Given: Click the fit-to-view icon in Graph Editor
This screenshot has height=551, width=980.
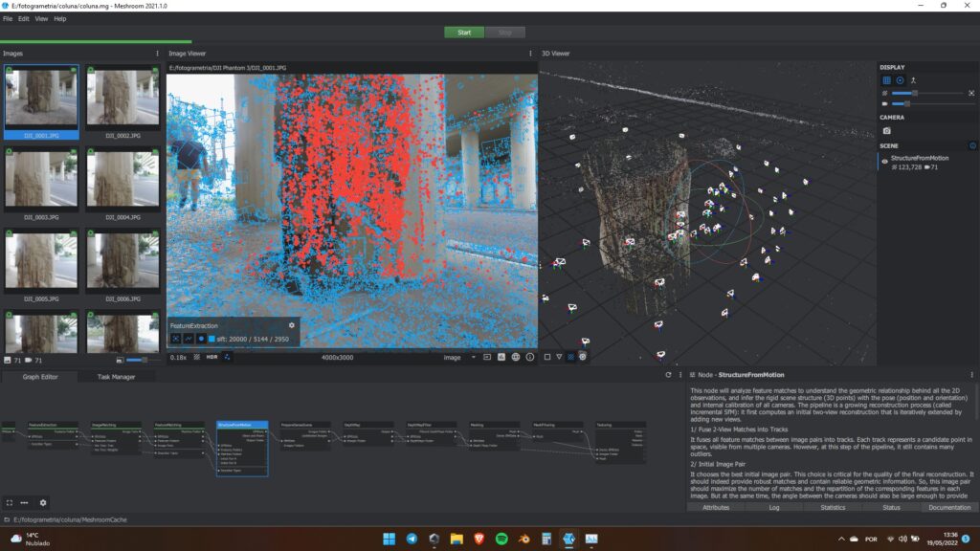Looking at the screenshot, I should 9,502.
